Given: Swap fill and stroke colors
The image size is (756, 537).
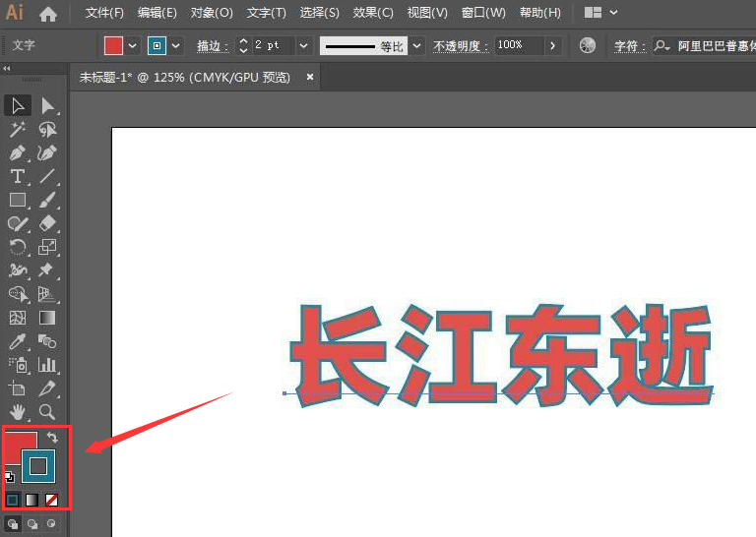Looking at the screenshot, I should click(x=53, y=437).
